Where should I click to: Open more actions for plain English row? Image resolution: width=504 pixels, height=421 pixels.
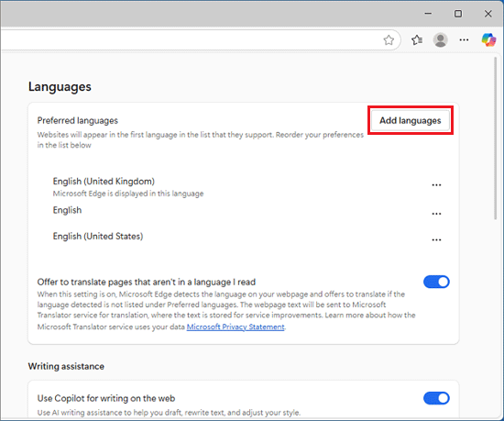[436, 214]
